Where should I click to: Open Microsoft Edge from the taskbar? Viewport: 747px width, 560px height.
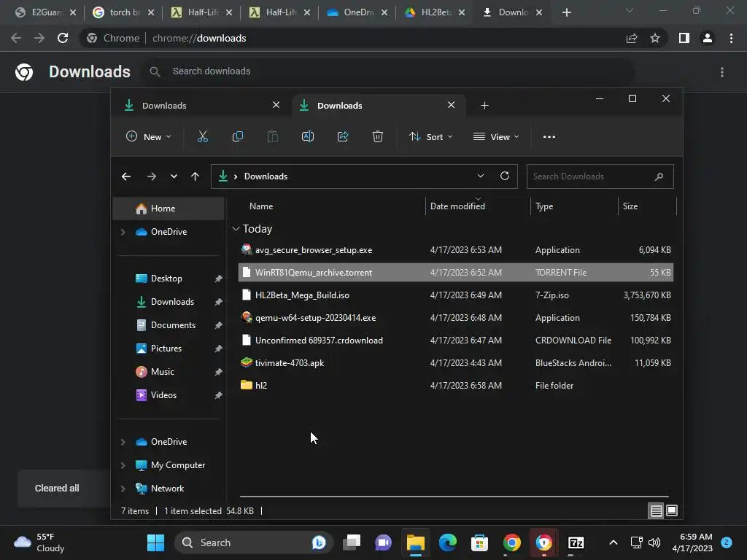tap(447, 542)
